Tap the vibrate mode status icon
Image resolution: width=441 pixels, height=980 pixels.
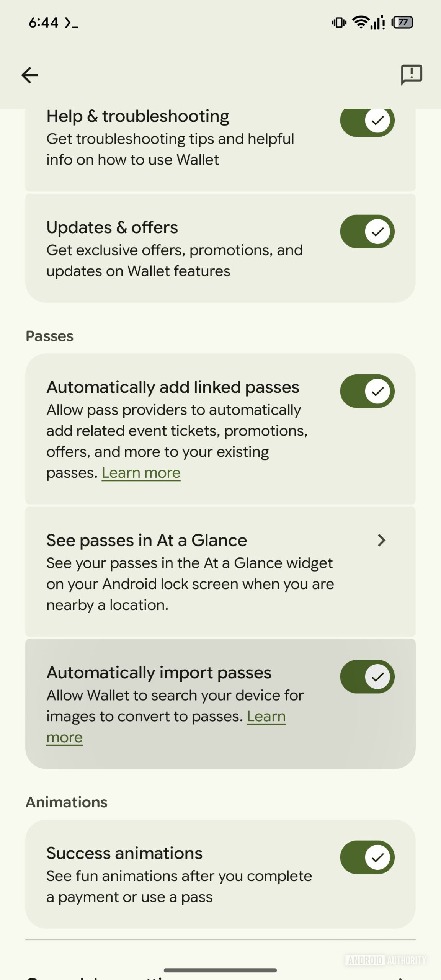[338, 23]
